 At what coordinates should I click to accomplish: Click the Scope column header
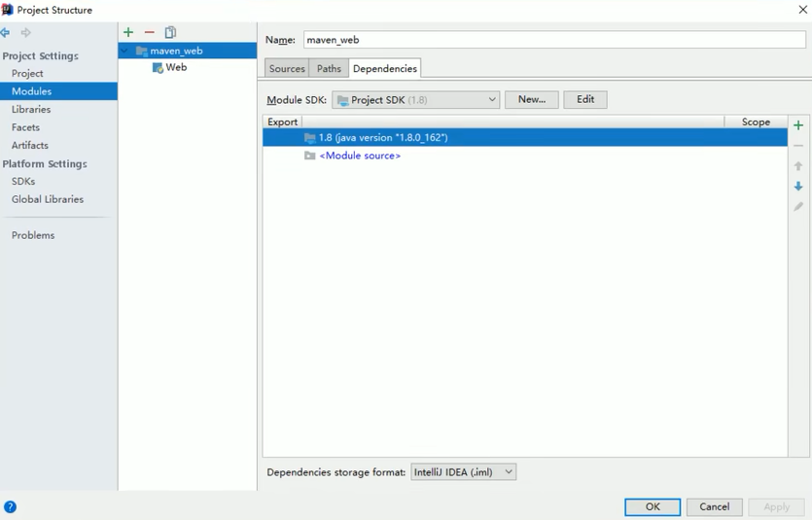756,122
